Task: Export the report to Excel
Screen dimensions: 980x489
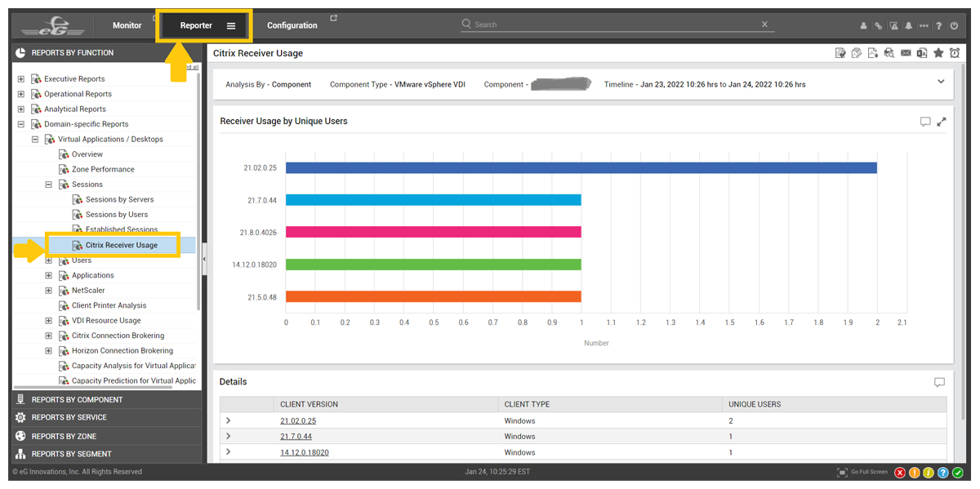Action: point(922,53)
